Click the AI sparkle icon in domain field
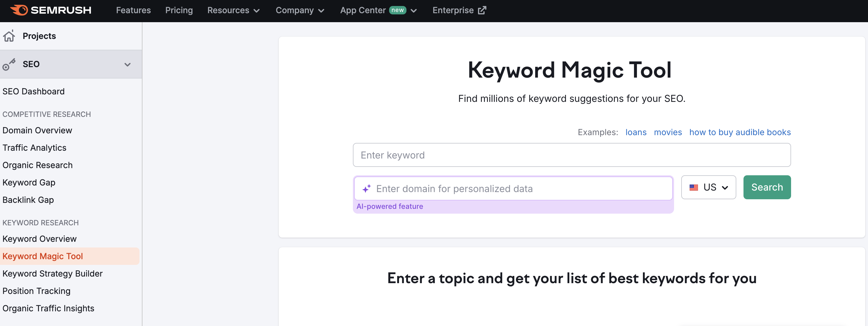Screen dimensions: 868x326 pyautogui.click(x=367, y=189)
